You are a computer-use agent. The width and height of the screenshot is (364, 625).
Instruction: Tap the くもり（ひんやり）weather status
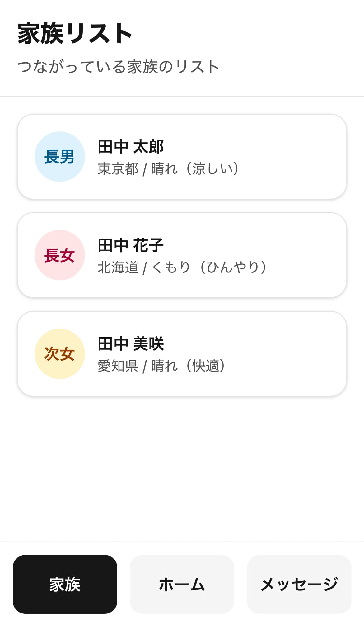coord(209,268)
